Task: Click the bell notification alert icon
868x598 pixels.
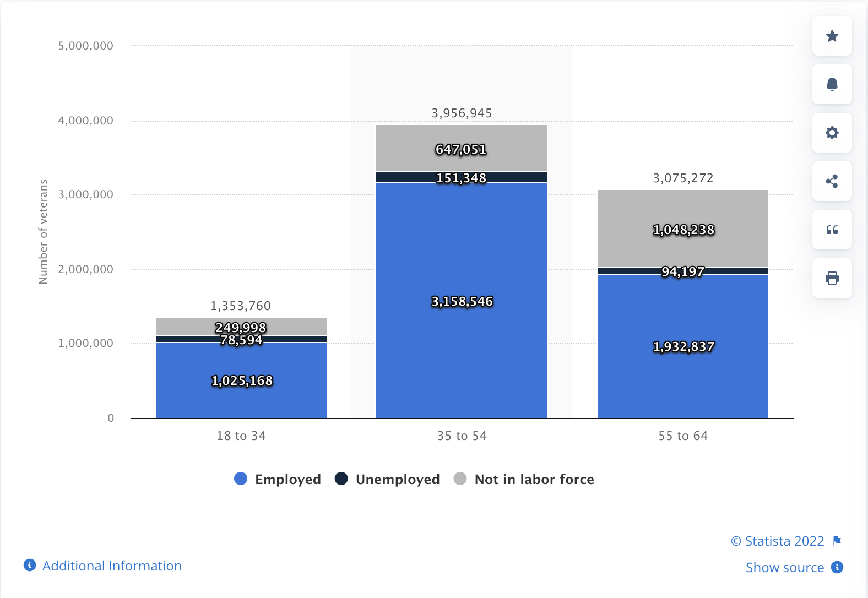Action: coord(832,84)
